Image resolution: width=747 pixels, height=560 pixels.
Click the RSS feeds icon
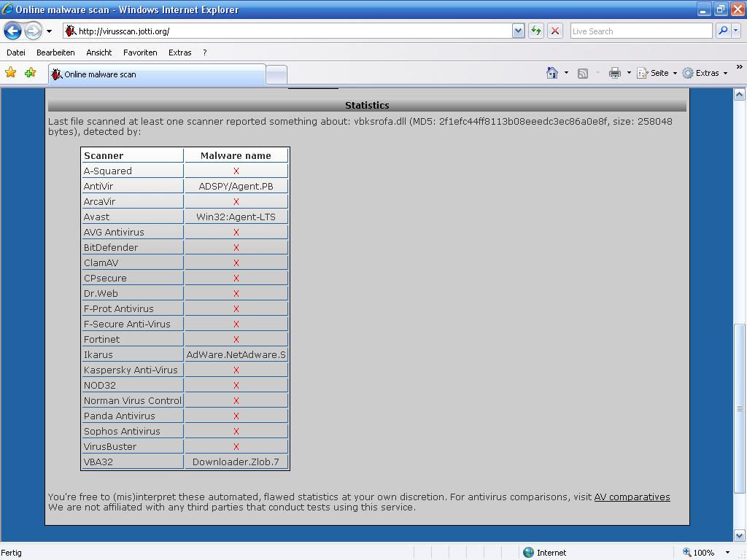(582, 74)
